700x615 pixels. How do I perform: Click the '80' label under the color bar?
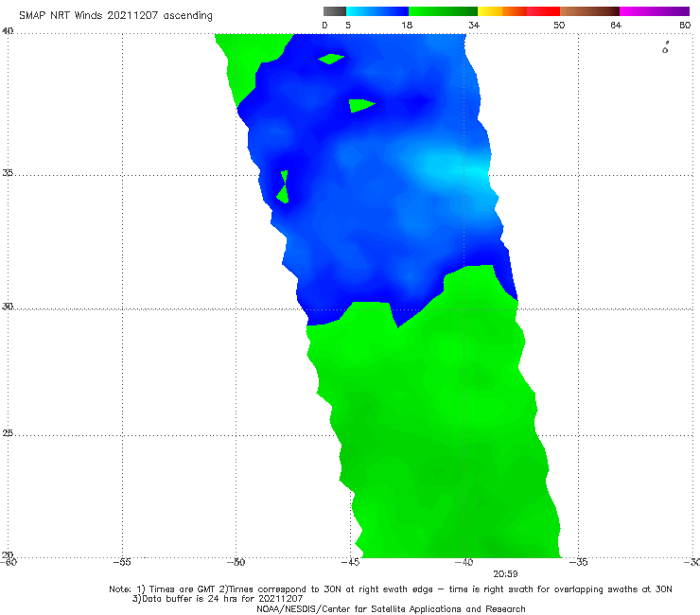point(685,25)
